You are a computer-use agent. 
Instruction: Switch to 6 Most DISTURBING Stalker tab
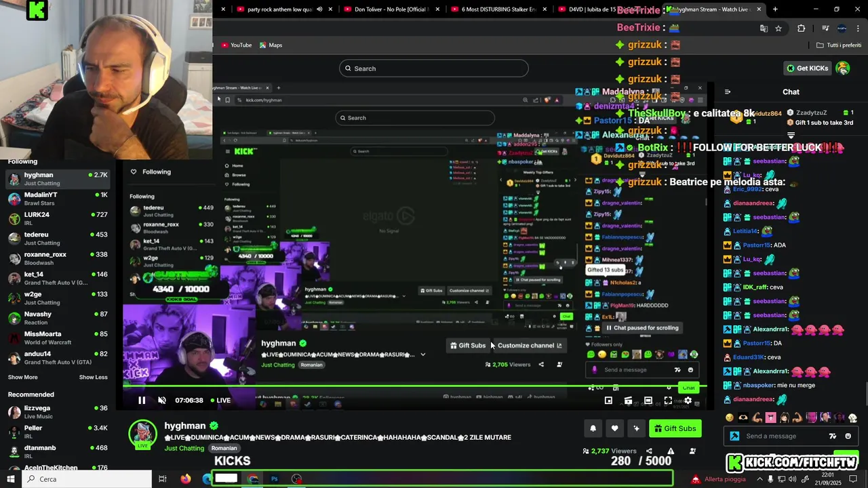[x=498, y=9]
